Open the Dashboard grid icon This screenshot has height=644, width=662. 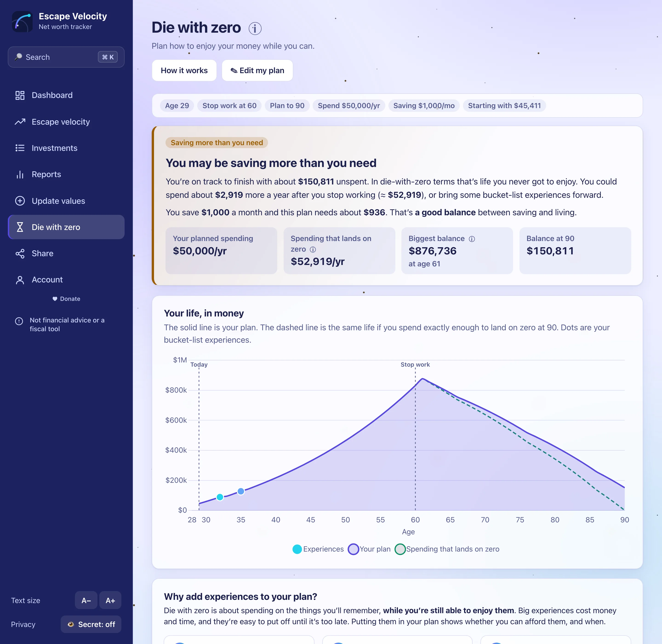(20, 95)
